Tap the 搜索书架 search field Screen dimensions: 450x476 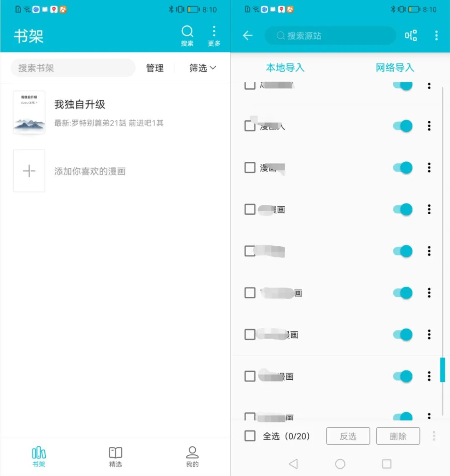click(73, 68)
